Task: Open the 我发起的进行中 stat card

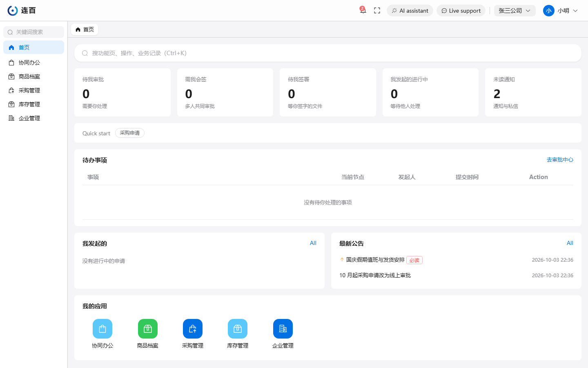Action: point(430,92)
